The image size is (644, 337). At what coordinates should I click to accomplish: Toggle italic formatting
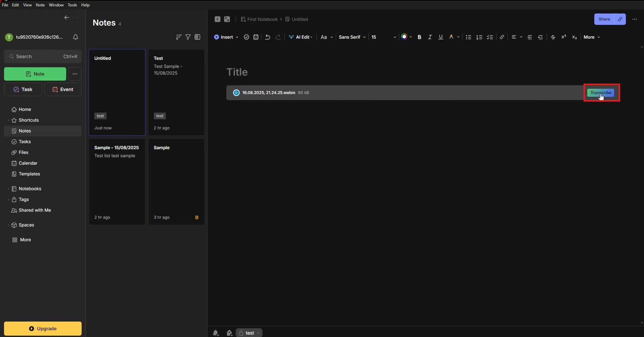(430, 37)
